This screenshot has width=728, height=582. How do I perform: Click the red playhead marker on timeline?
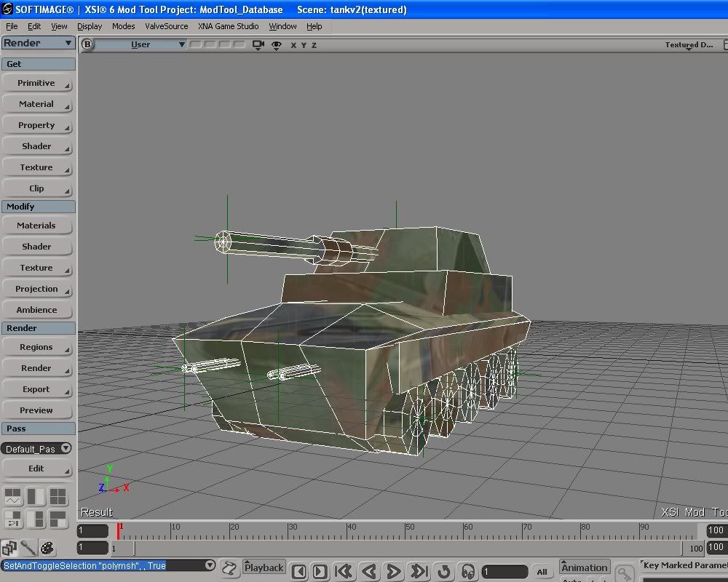click(118, 531)
